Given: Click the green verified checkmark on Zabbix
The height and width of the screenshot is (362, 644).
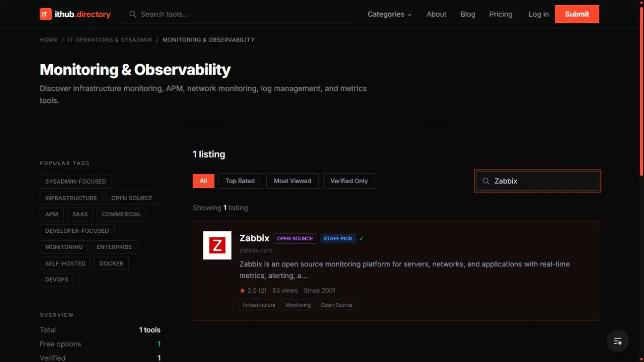Looking at the screenshot, I should tap(362, 238).
